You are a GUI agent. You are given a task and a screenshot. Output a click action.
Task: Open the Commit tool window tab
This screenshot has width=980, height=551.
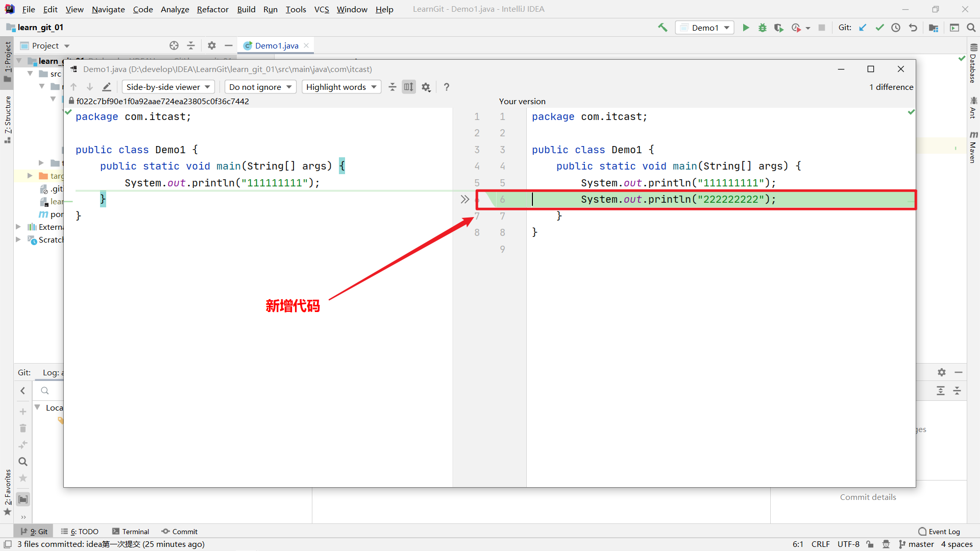[180, 532]
